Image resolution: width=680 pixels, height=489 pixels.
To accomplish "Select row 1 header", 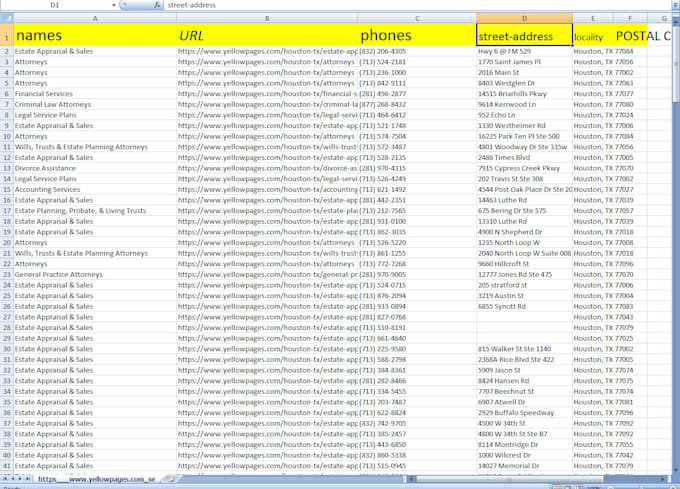I will (x=7, y=35).
